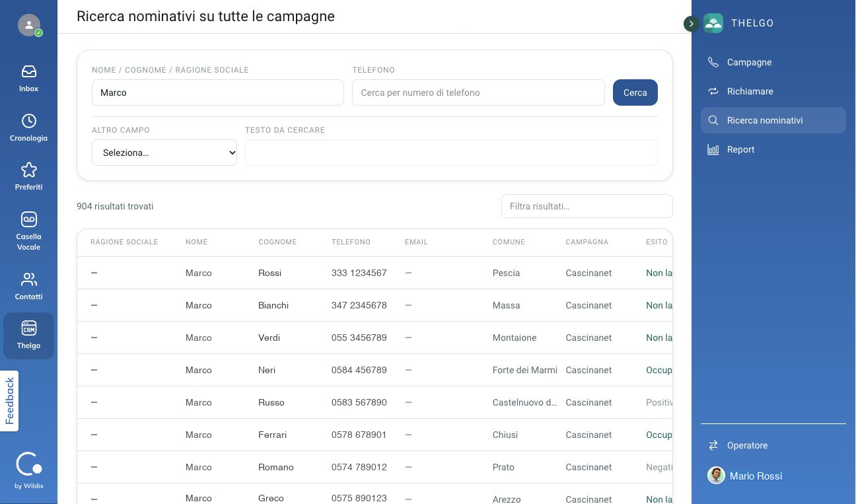Click phone number 0578 678901

tap(359, 435)
